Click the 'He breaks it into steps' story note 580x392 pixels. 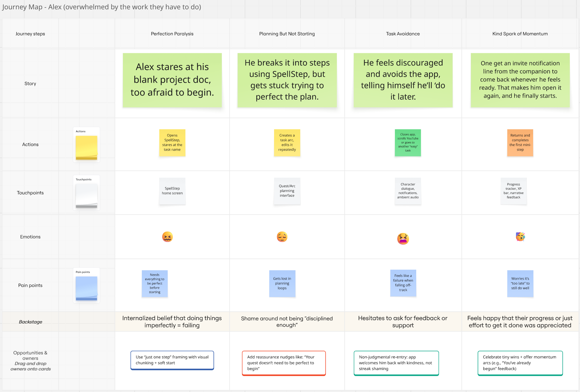[287, 80]
